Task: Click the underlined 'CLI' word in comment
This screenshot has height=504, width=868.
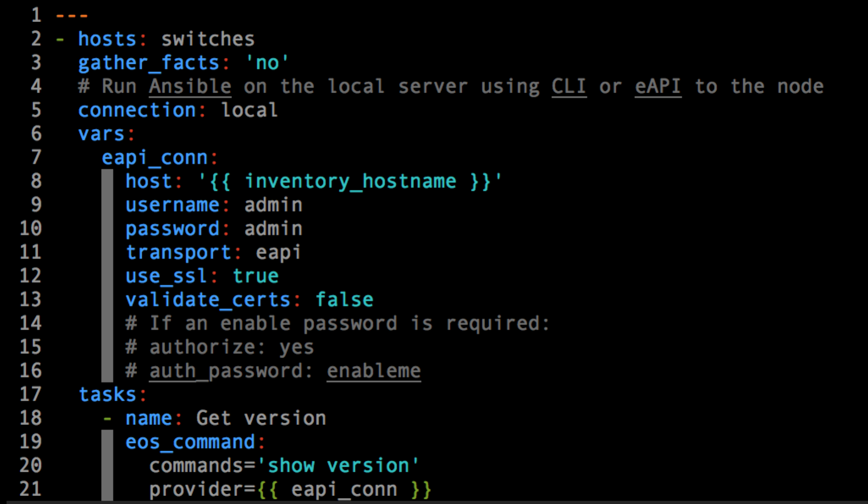Action: coord(569,87)
